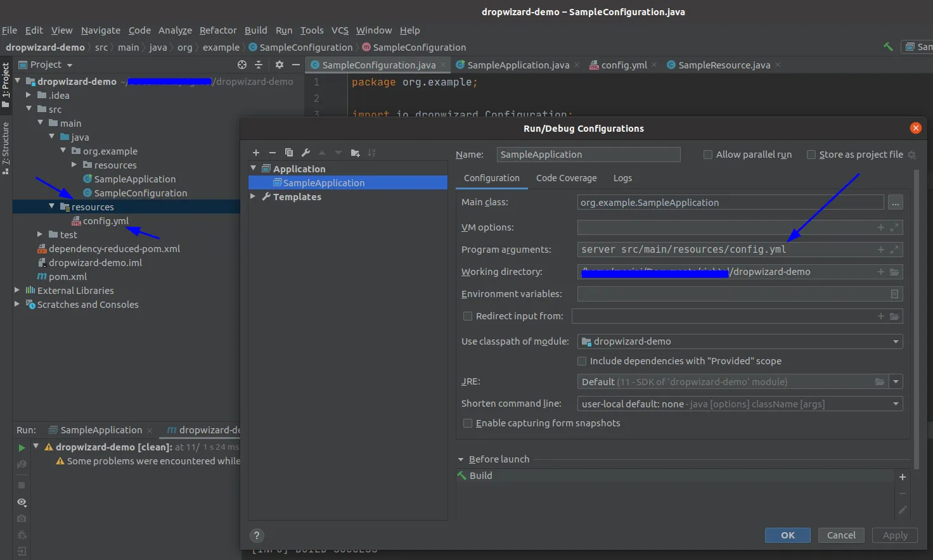Open Use classpath of module dropdown
The image size is (933, 560).
pyautogui.click(x=740, y=341)
